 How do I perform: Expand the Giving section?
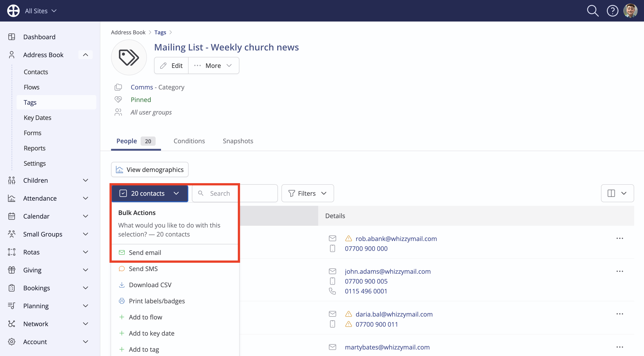86,270
